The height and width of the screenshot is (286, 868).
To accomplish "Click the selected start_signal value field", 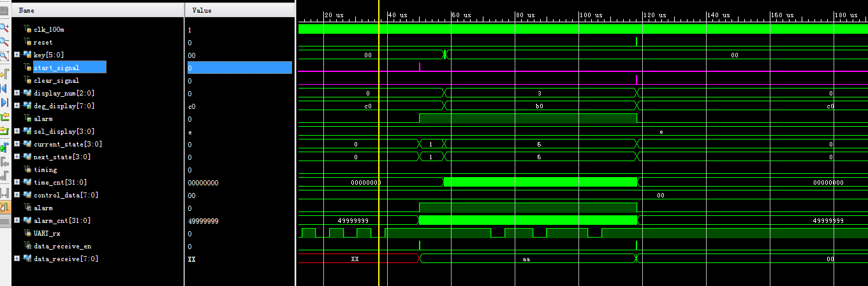I will click(x=239, y=68).
